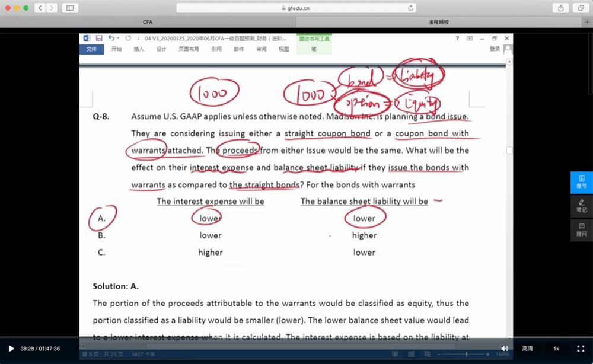The height and width of the screenshot is (364, 593).
Task: Click the answer option label C.
Action: click(101, 252)
